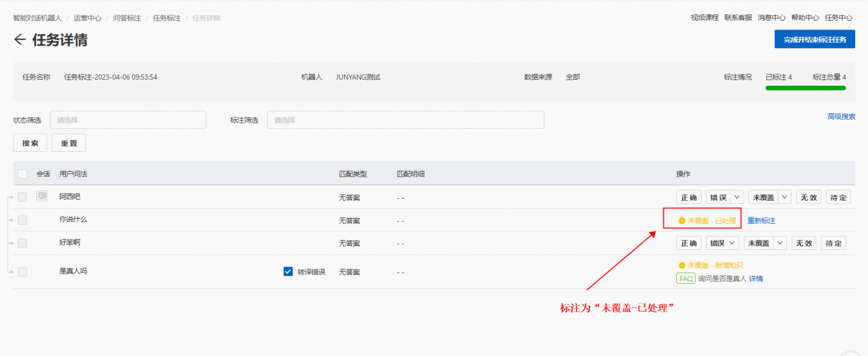This screenshot has width=868, height=356.
Task: Click the green annotation progress bar
Action: pyautogui.click(x=806, y=88)
